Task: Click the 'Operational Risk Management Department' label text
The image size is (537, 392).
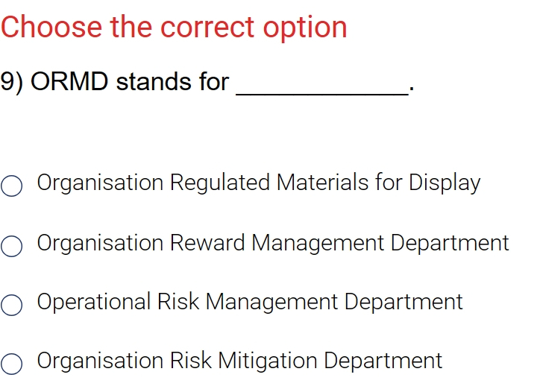Action: pyautogui.click(x=250, y=302)
